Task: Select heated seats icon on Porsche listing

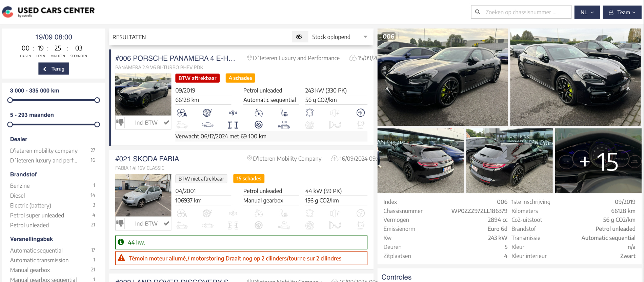Action: click(x=284, y=113)
